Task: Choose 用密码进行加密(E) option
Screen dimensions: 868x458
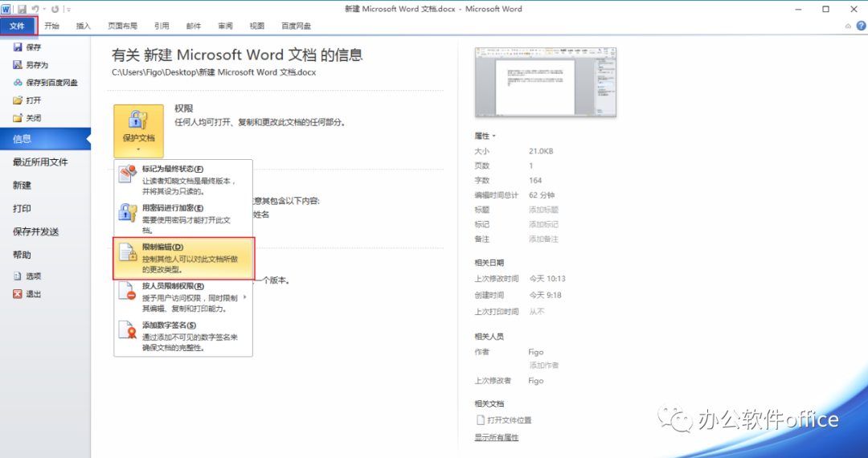Action: [x=183, y=219]
